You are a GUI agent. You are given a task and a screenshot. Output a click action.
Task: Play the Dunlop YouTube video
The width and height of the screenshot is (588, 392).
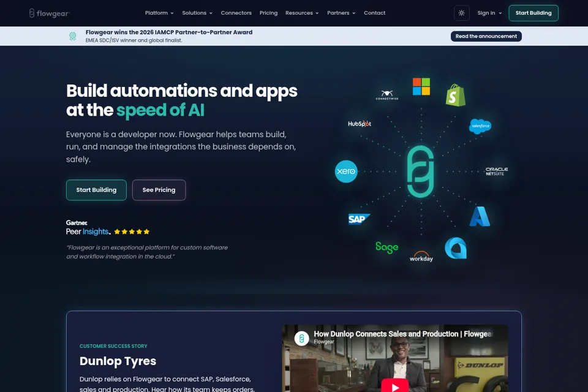pos(395,386)
